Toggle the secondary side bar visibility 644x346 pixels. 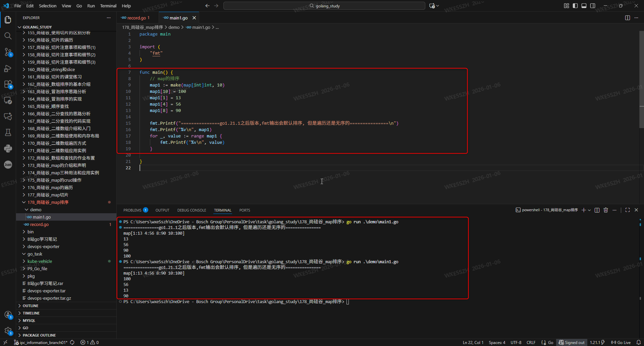pos(593,6)
